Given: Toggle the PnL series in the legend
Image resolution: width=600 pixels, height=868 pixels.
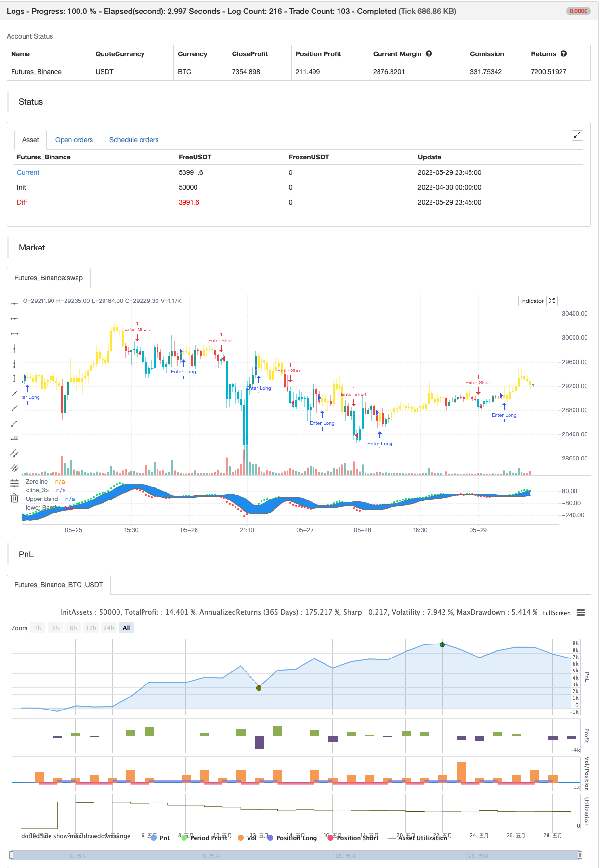Looking at the screenshot, I should [161, 838].
